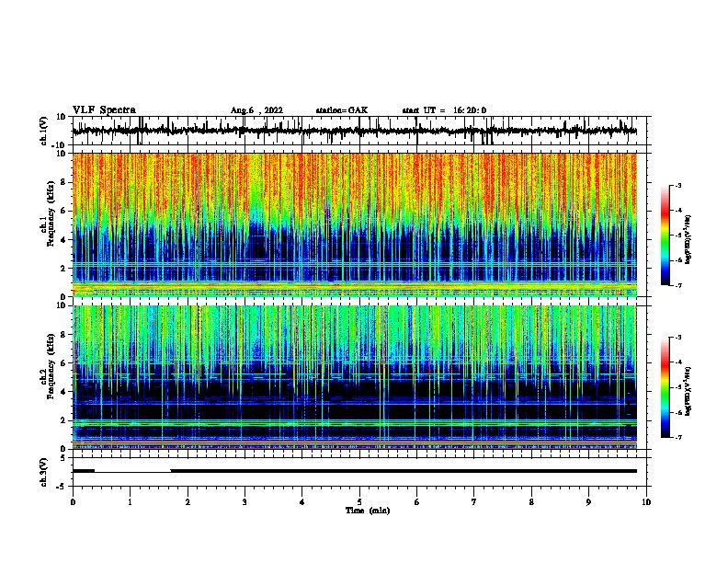Click inside the ch.1 spectrogram panel
Image resolution: width=728 pixels, height=563 pixels.
pos(355,224)
